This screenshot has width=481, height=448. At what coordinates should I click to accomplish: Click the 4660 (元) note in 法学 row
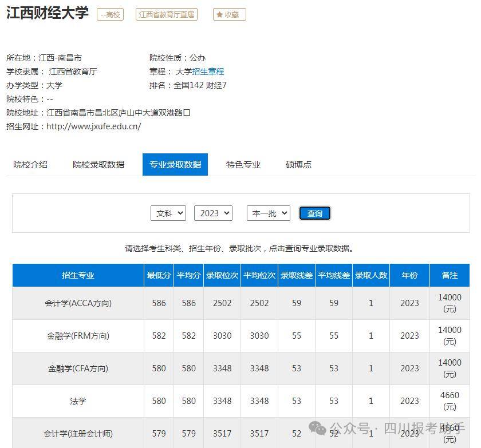coord(450,401)
